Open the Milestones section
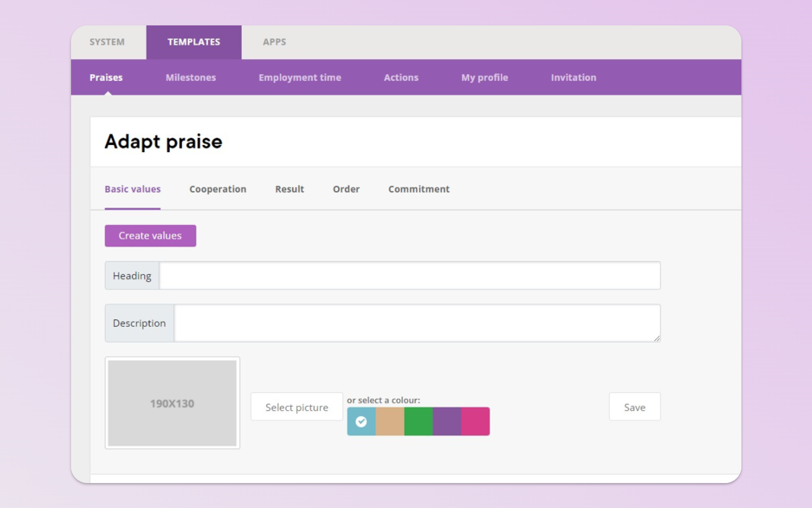 [190, 77]
